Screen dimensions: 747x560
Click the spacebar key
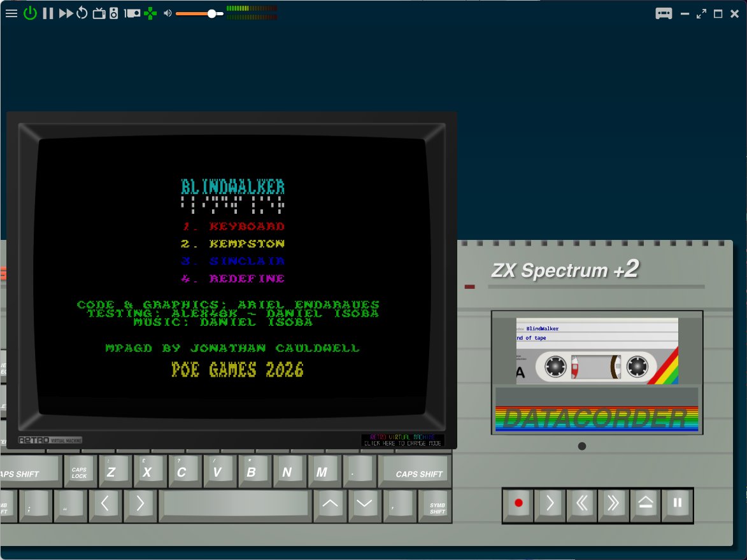(x=236, y=506)
